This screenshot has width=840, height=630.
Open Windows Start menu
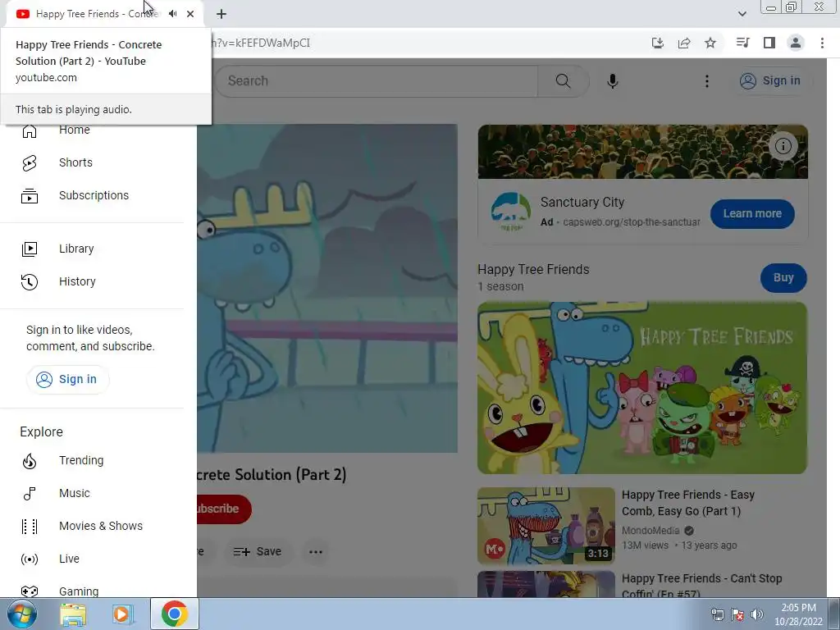click(x=22, y=614)
